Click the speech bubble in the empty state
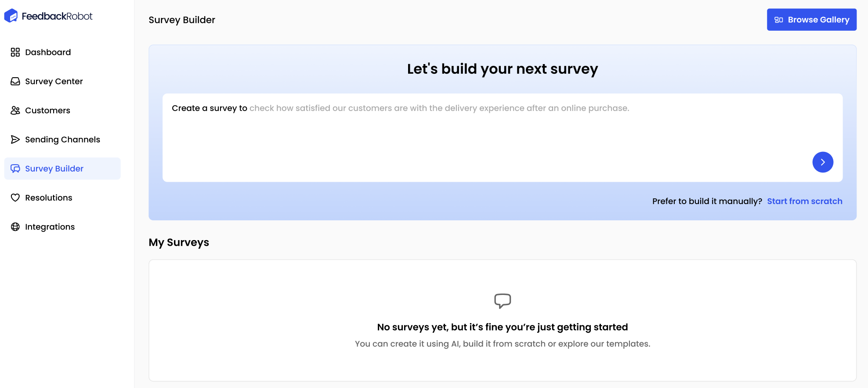 click(502, 301)
